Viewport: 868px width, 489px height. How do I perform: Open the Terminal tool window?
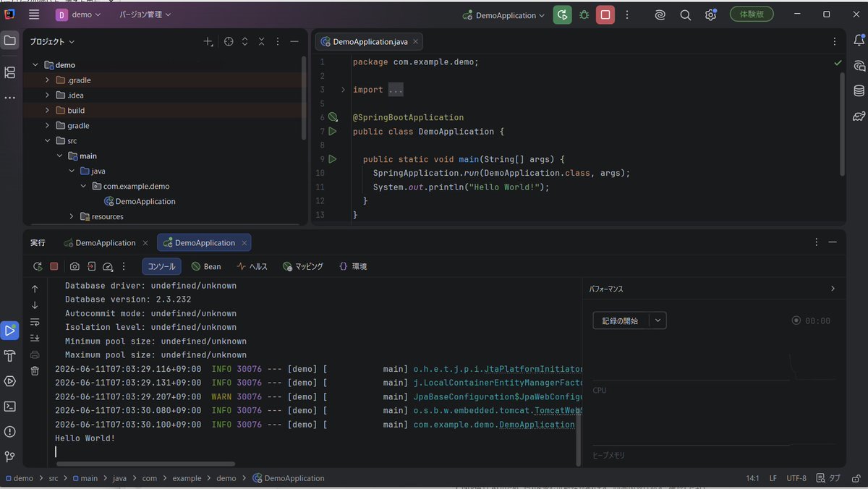[x=10, y=406]
